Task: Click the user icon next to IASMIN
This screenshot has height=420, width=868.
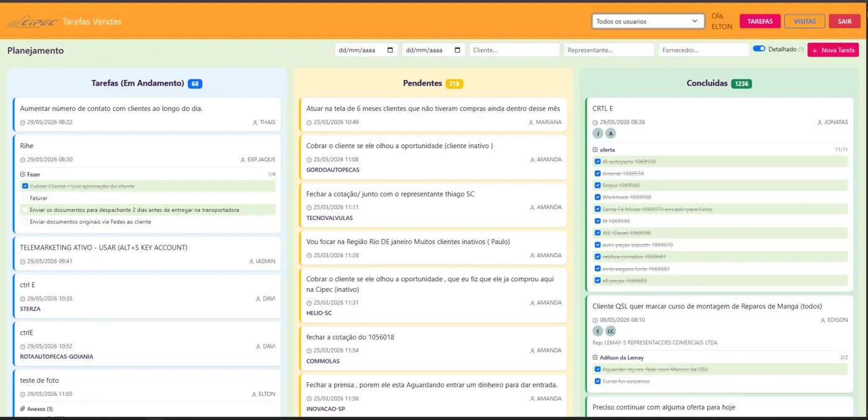Action: [251, 261]
